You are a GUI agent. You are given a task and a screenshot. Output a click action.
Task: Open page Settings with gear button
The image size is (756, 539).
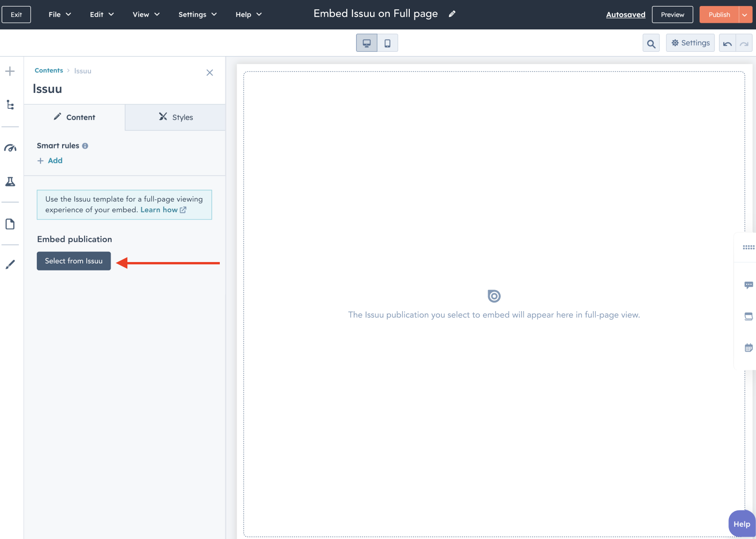tap(690, 43)
